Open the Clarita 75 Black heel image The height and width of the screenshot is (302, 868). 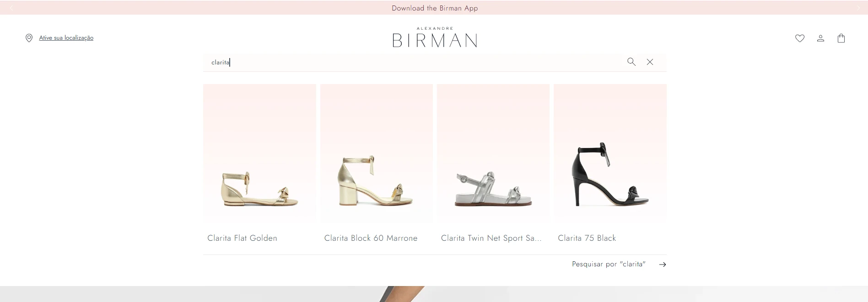[610, 154]
